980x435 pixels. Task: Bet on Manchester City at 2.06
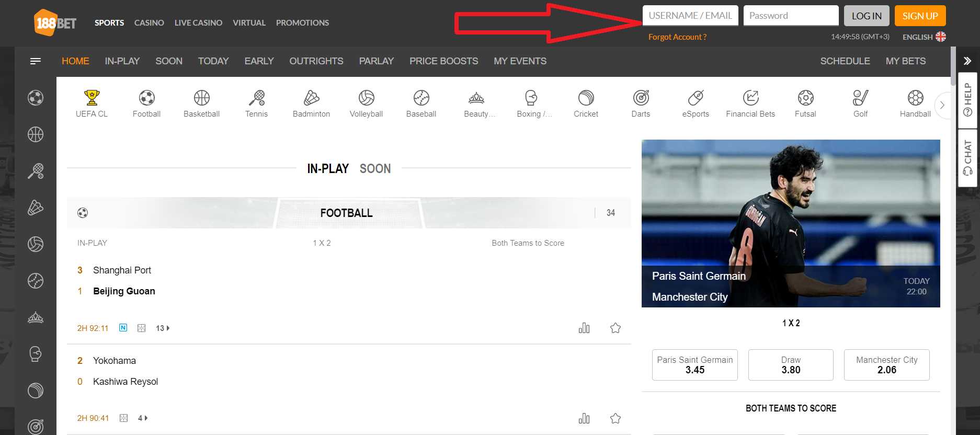tap(887, 365)
